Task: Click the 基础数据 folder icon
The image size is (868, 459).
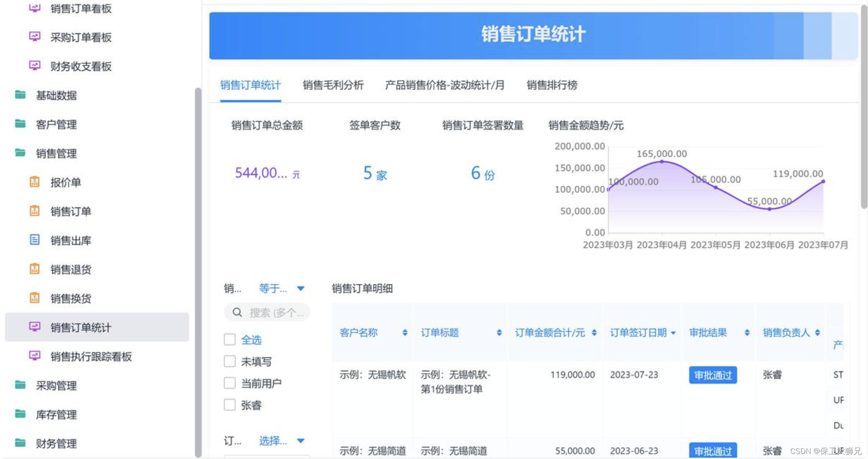Action: pos(20,95)
